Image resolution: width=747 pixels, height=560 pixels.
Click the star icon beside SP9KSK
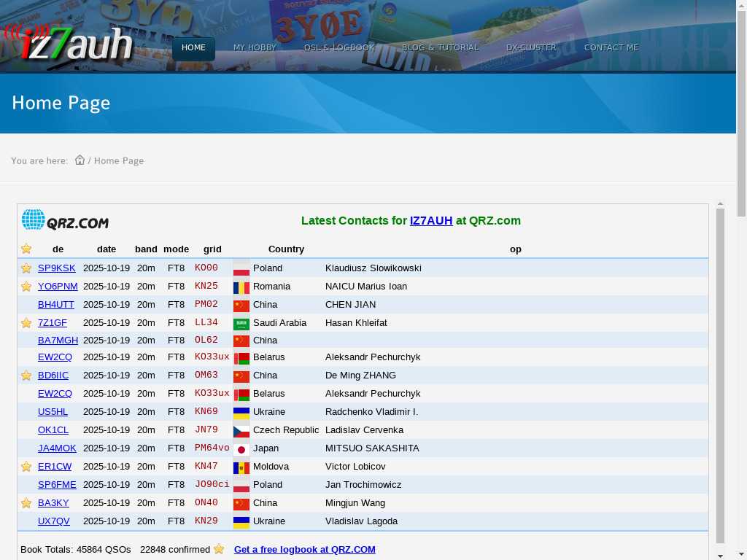click(x=26, y=268)
